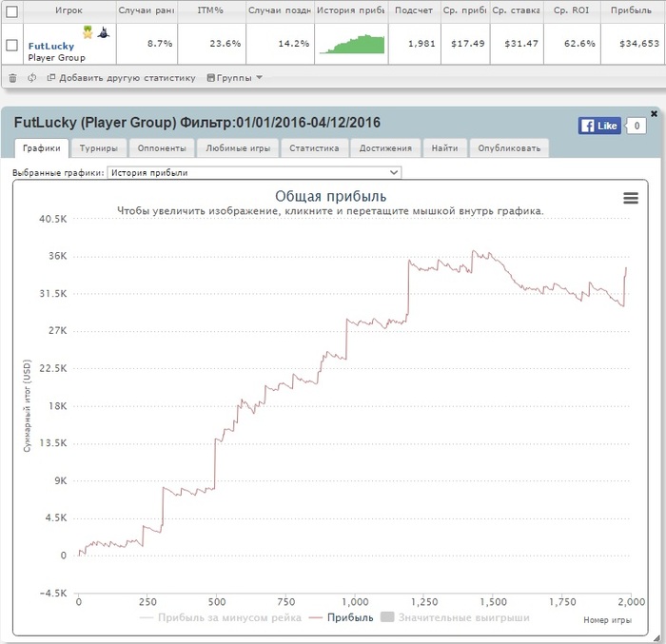Click the Facebook Like button
Viewport: 666px width, 644px height.
599,126
